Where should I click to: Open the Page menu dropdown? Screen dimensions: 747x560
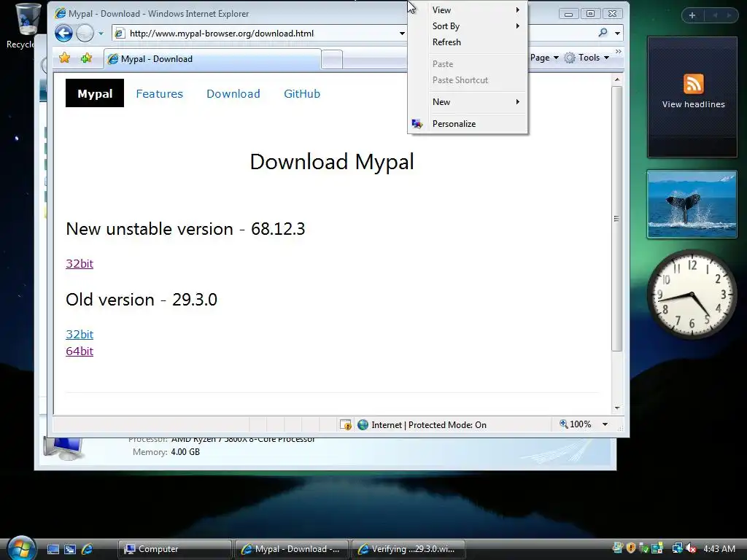[544, 58]
